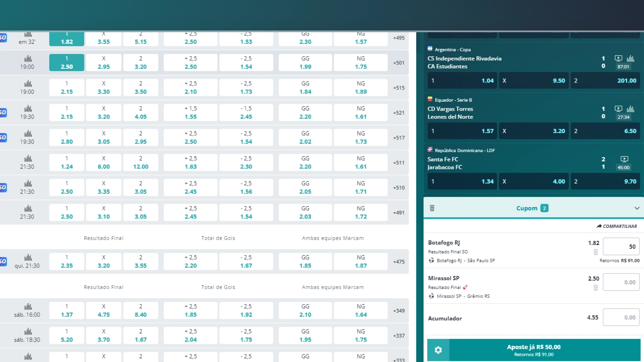
Task: Click the Acumulador stake input field
Action: point(621,317)
